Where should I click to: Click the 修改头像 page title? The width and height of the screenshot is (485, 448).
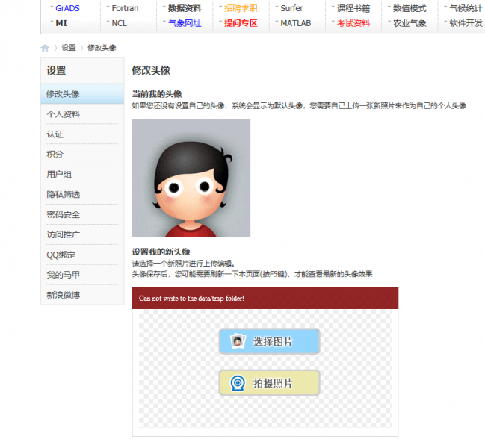(x=151, y=70)
